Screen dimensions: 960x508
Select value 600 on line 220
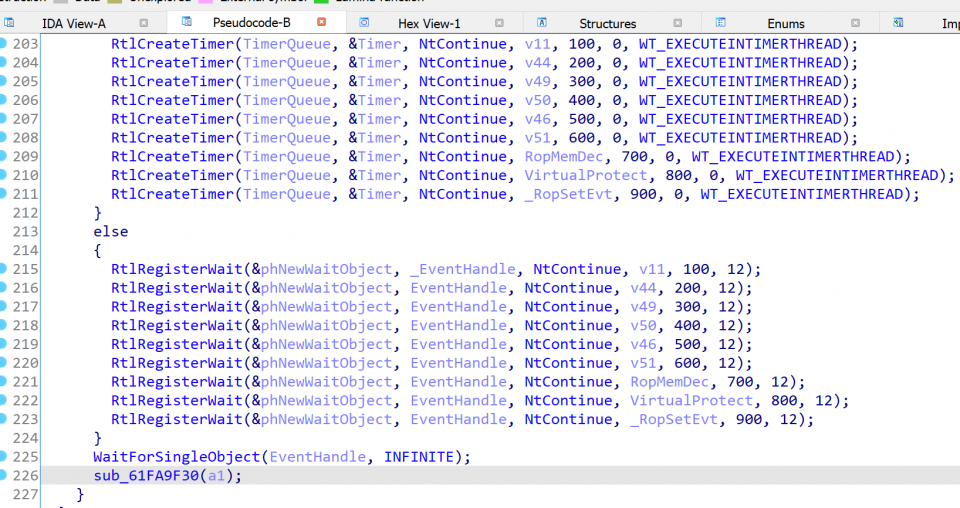click(x=688, y=363)
